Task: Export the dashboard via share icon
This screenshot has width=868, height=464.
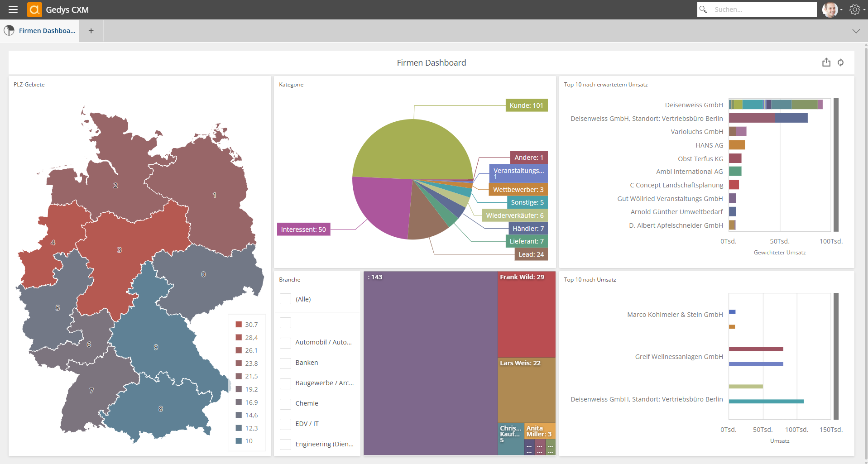Action: [826, 62]
